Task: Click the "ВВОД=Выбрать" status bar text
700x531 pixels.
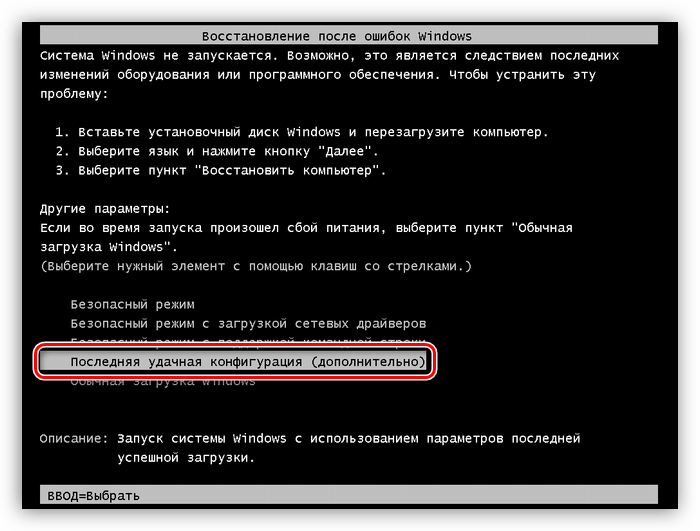Action: pos(93,496)
